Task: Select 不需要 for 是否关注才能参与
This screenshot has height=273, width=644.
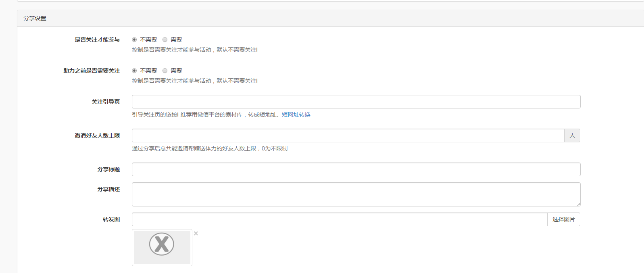Action: click(134, 40)
